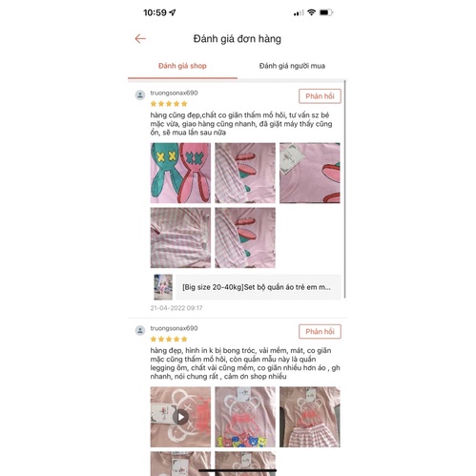476x476 pixels.
Task: Open bear shirt with striped shorts photo
Action: pos(310,417)
